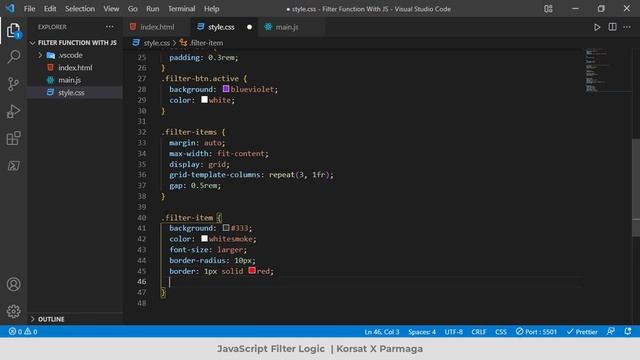Screen dimensions: 640x360
Task: Open Run and Debug view icon
Action: click(13, 111)
